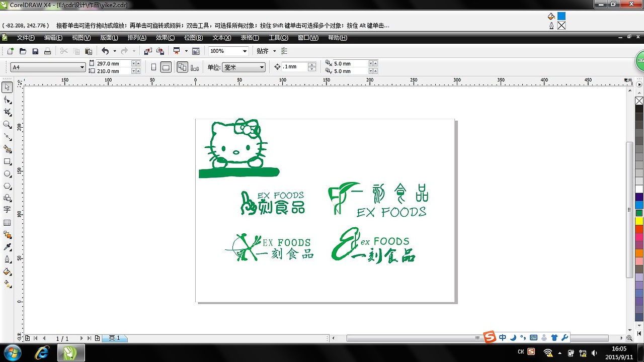Select the Ellipse tool
Viewport: 644px width, 362px height.
7,173
